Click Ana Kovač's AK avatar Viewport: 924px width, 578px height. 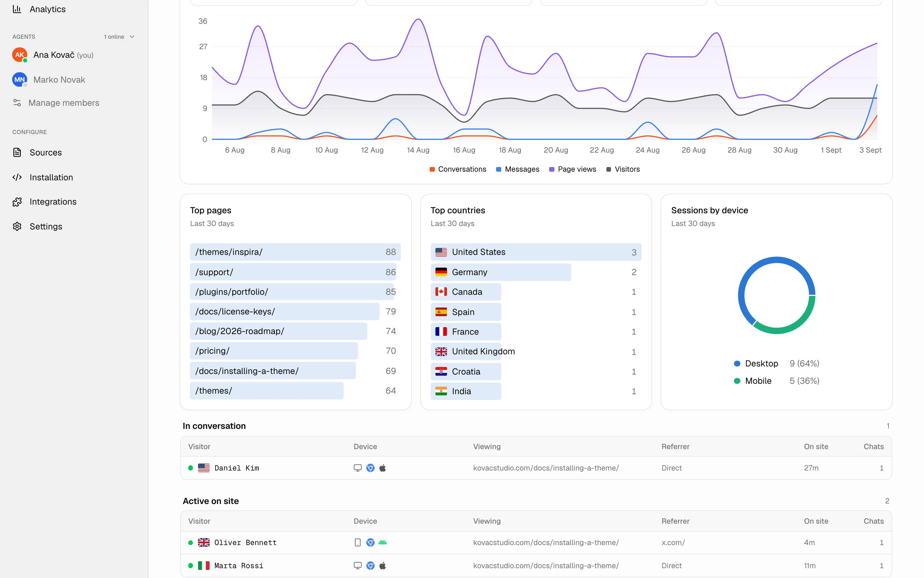pyautogui.click(x=19, y=55)
